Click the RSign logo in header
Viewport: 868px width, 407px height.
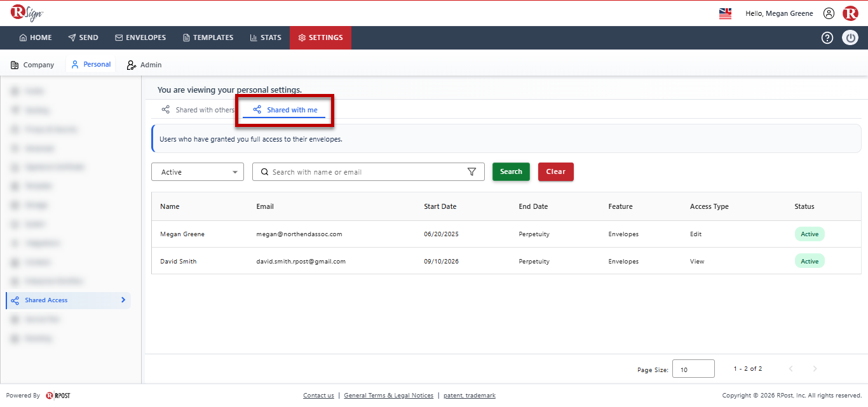[27, 13]
